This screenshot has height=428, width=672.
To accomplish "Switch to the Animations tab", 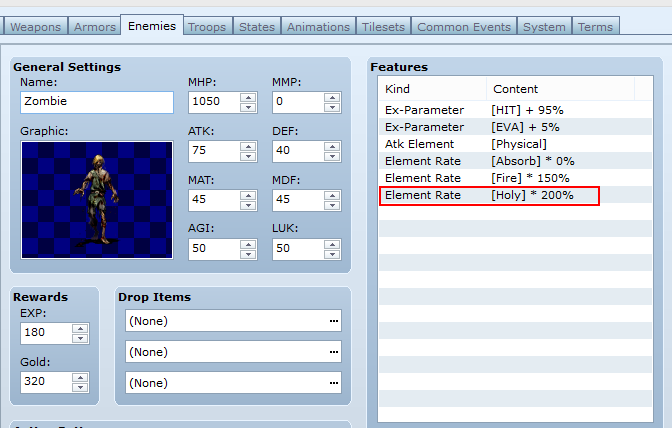I will pyautogui.click(x=318, y=26).
